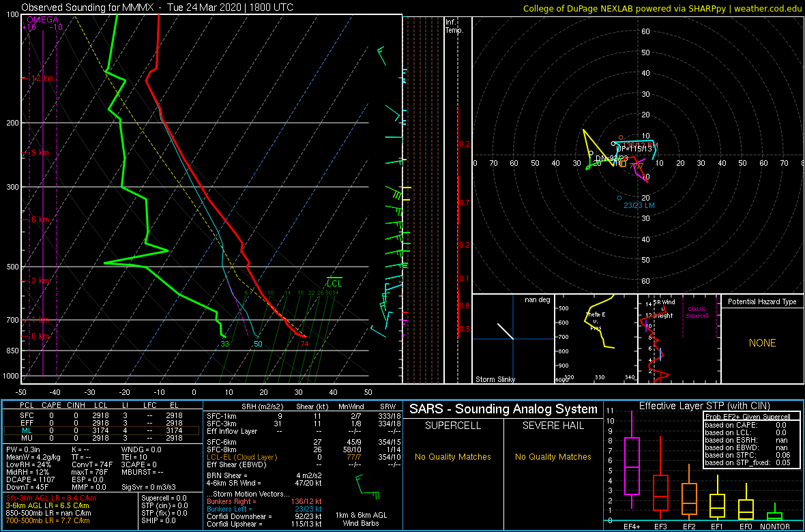Open the weather.cod.edu NEXLAB credit text
This screenshot has height=532, width=805.
pyautogui.click(x=662, y=8)
